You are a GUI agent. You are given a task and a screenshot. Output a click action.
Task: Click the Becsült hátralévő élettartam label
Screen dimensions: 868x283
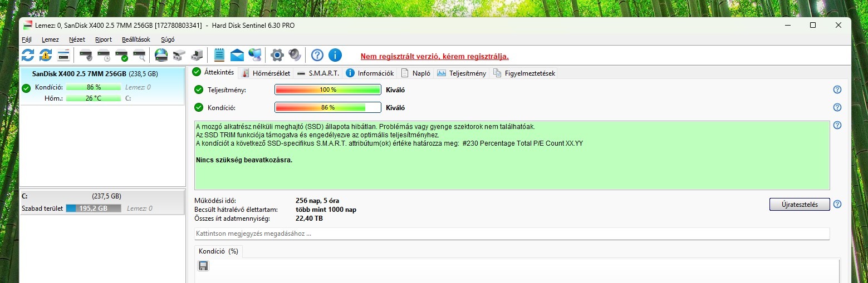pyautogui.click(x=236, y=209)
